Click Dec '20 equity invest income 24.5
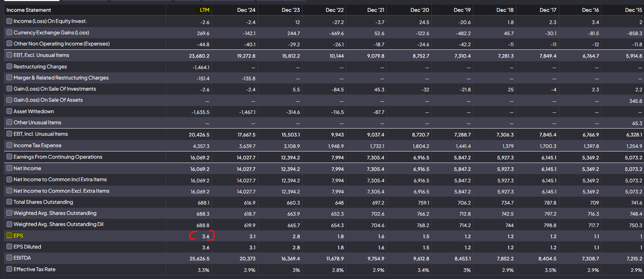This screenshot has height=279, width=644. tap(423, 21)
